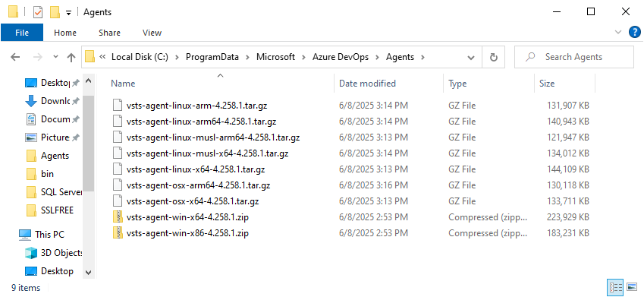The height and width of the screenshot is (297, 644).
Task: Open the File menu tab
Action: point(22,33)
